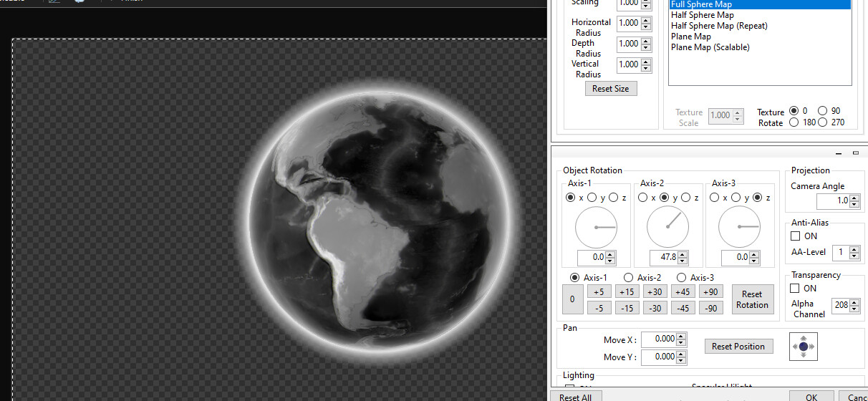The width and height of the screenshot is (868, 401).
Task: Raise the AA-Level stepper value
Action: click(854, 249)
